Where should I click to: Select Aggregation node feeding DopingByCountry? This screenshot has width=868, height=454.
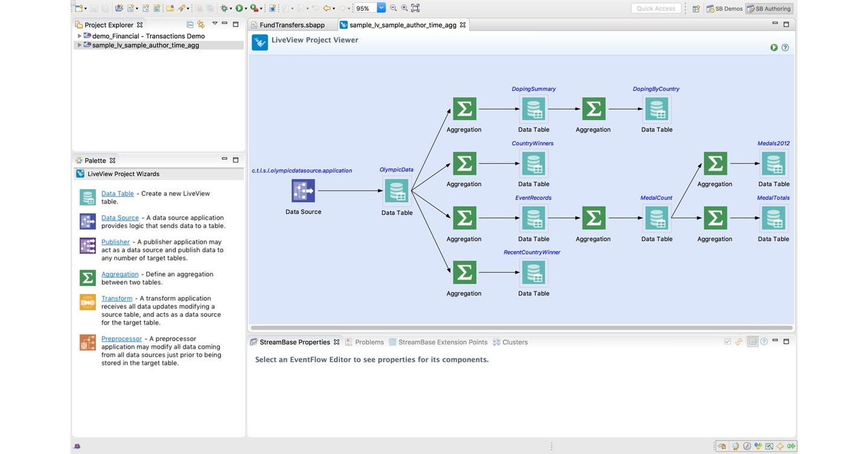coord(594,109)
